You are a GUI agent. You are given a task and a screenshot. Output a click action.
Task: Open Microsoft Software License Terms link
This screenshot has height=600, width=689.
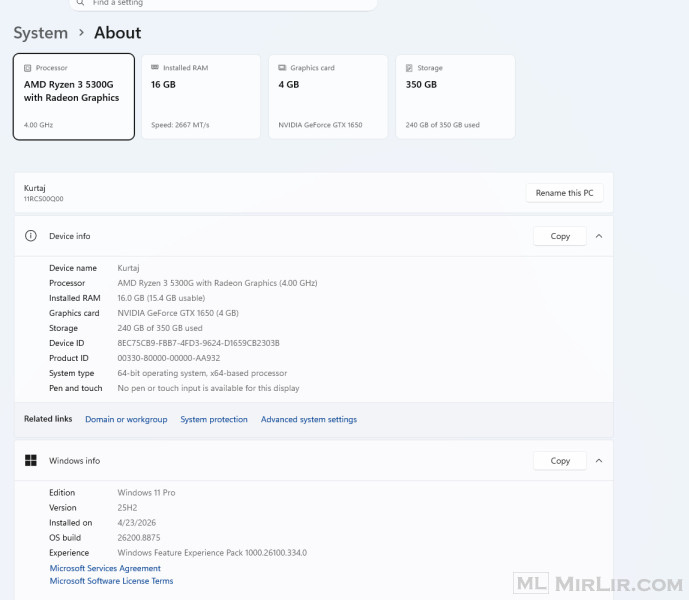[x=111, y=581]
